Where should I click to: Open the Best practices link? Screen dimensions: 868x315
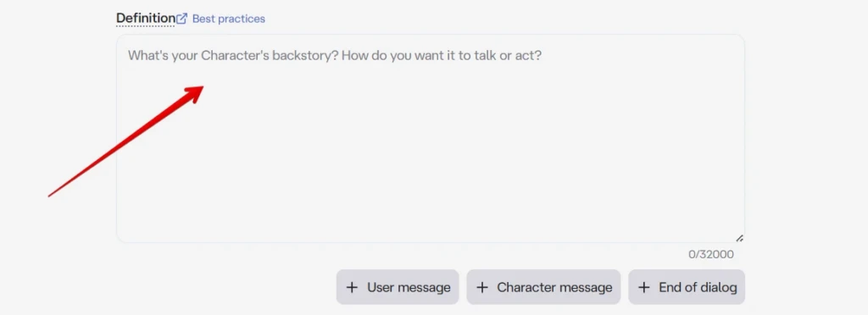(229, 19)
